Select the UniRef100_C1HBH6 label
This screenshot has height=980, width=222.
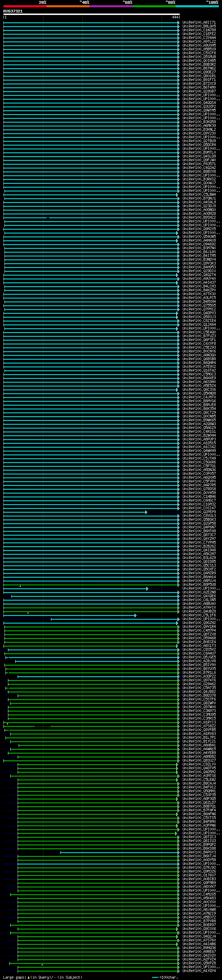coord(199,497)
